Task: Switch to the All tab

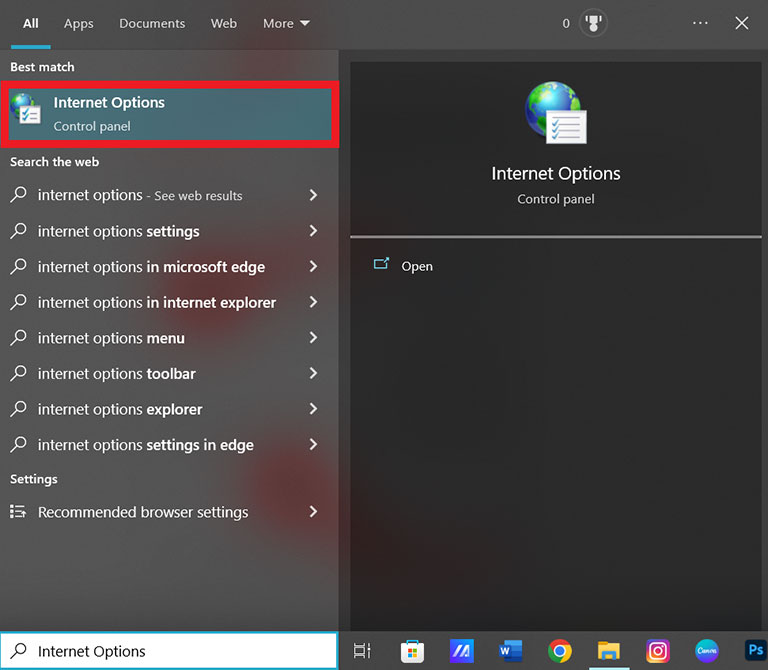Action: [30, 24]
